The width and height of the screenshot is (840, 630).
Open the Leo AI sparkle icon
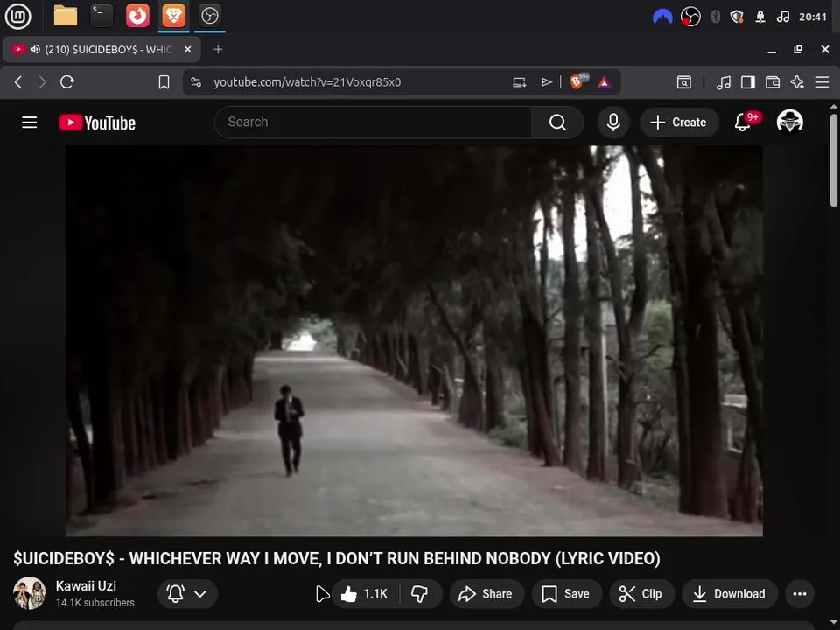pos(797,82)
